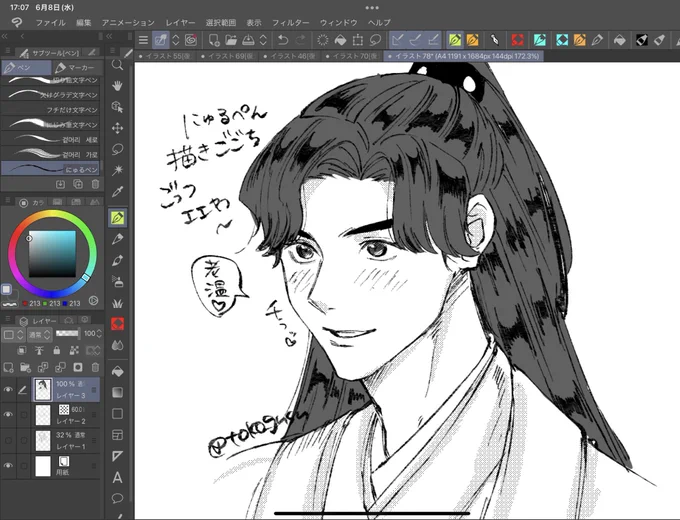Delete layer with Layer panel trash icon
Screen dimensions: 680x520
[95, 368]
